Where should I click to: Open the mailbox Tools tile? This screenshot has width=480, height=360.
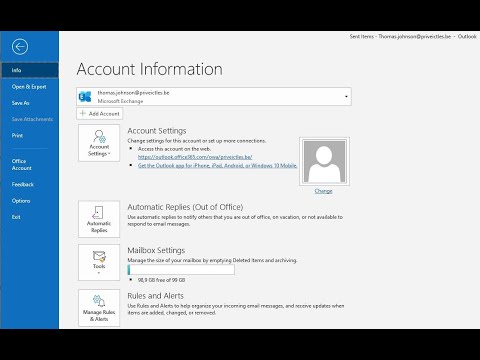[x=99, y=262]
